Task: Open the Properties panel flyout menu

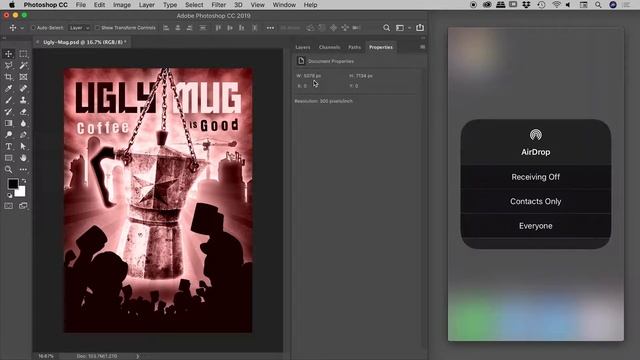Action: [x=422, y=47]
